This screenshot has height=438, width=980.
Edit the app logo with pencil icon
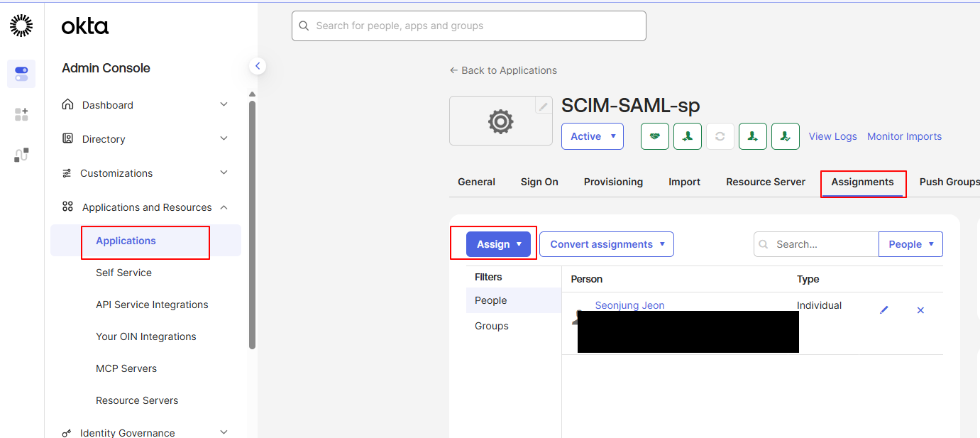[544, 106]
